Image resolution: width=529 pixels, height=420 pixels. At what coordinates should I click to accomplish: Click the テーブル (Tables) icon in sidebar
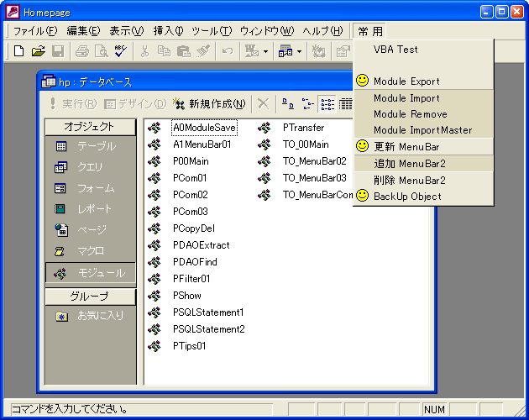coord(61,146)
